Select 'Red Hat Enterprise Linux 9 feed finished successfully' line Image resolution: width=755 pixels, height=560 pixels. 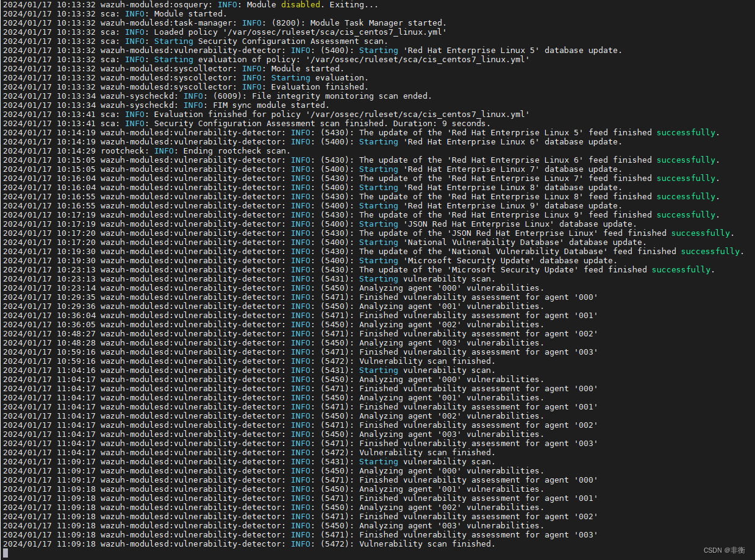[x=361, y=215]
